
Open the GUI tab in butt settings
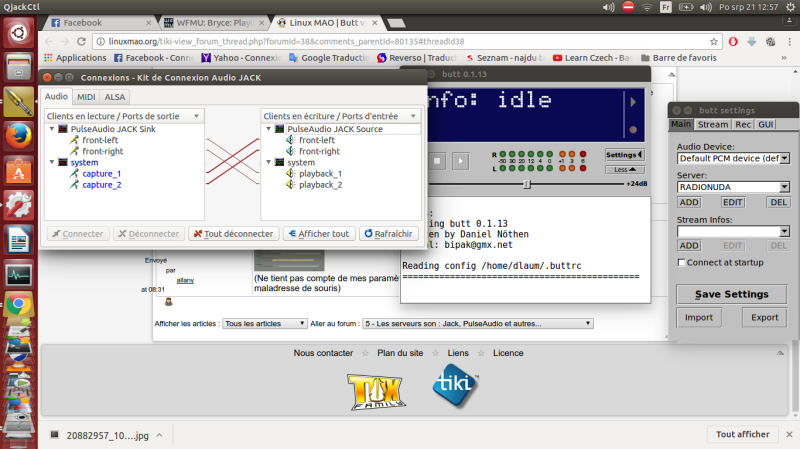(x=765, y=124)
